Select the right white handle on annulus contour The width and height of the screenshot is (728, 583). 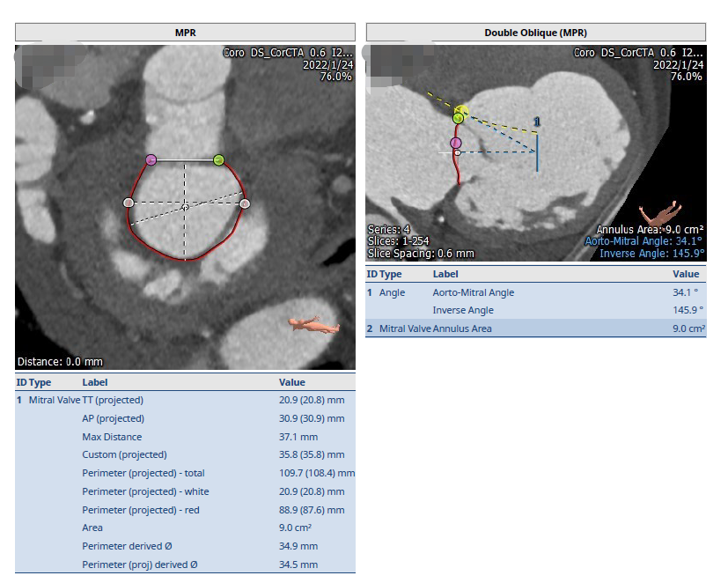coord(245,203)
